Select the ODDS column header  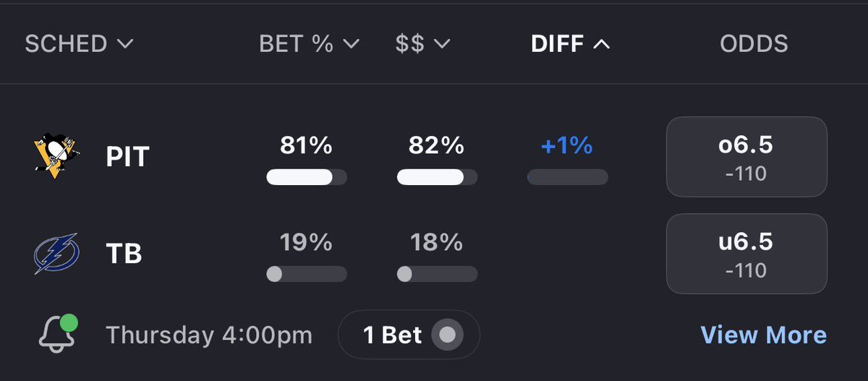pos(754,44)
